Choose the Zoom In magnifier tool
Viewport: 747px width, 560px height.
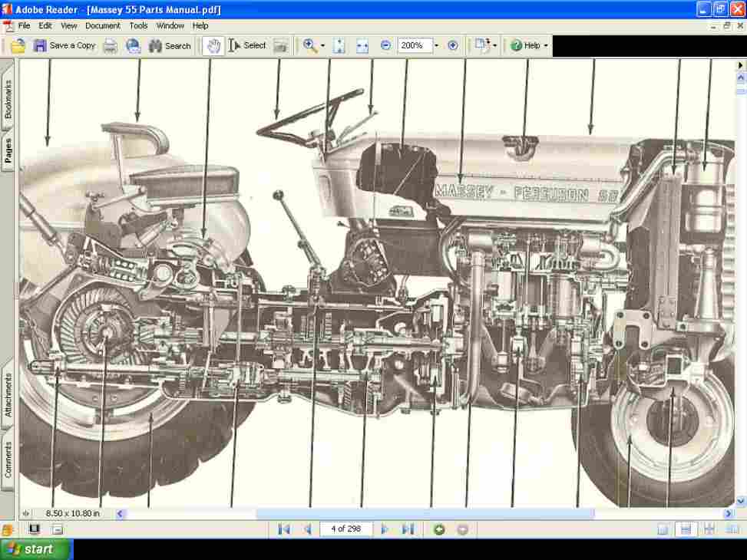coord(309,46)
